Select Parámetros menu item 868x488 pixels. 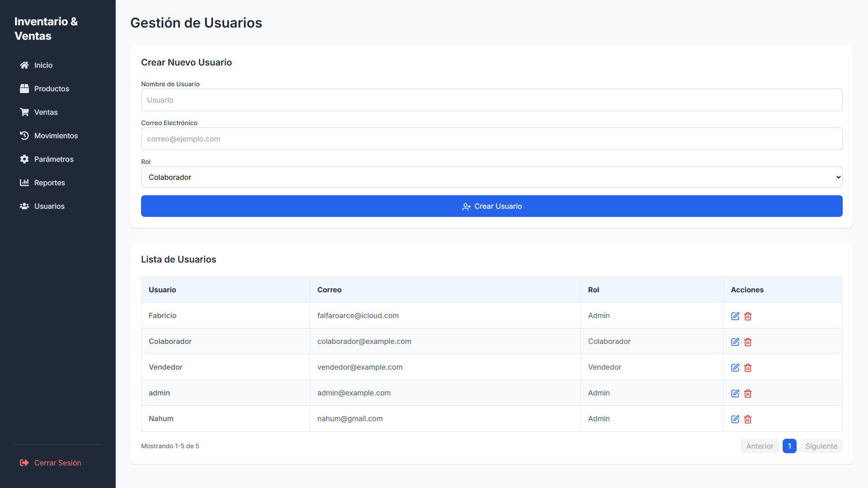[x=57, y=159]
